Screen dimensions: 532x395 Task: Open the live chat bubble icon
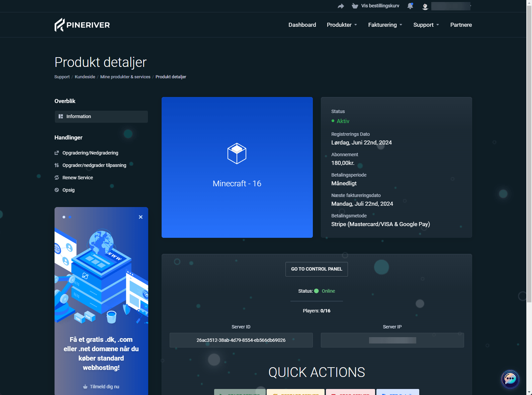pyautogui.click(x=510, y=379)
